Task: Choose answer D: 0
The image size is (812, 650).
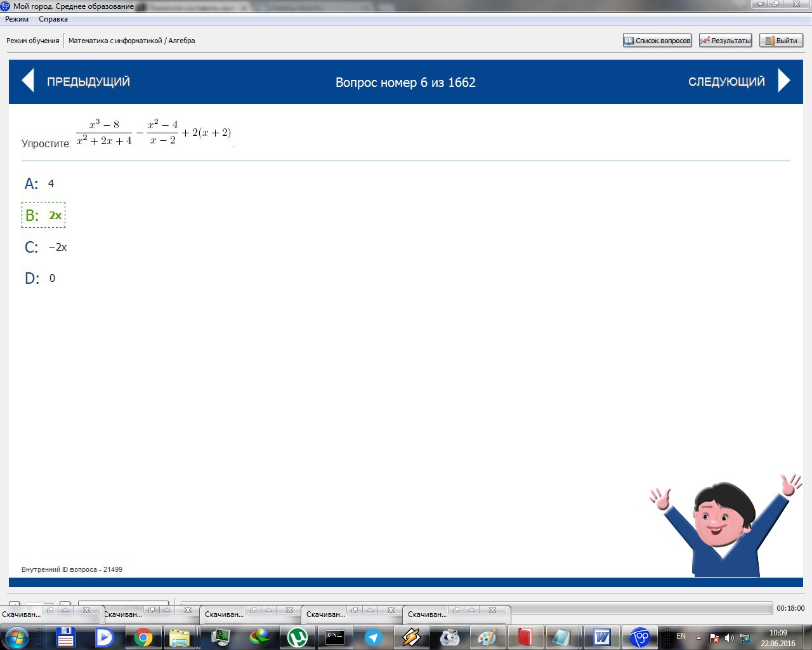Action: coord(40,278)
